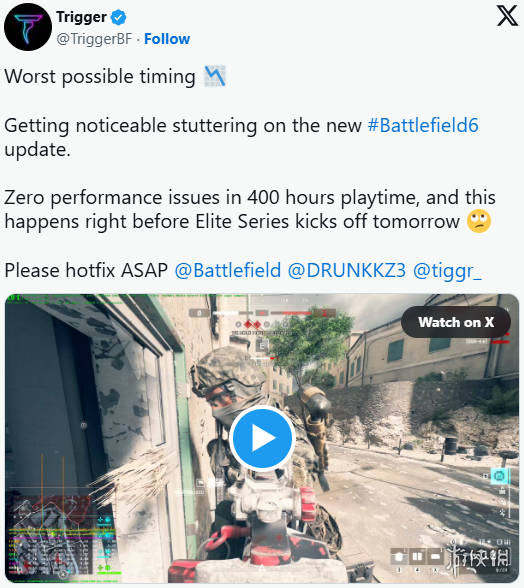524x588 pixels.
Task: Open Trigger's profile avatar
Action: [28, 27]
